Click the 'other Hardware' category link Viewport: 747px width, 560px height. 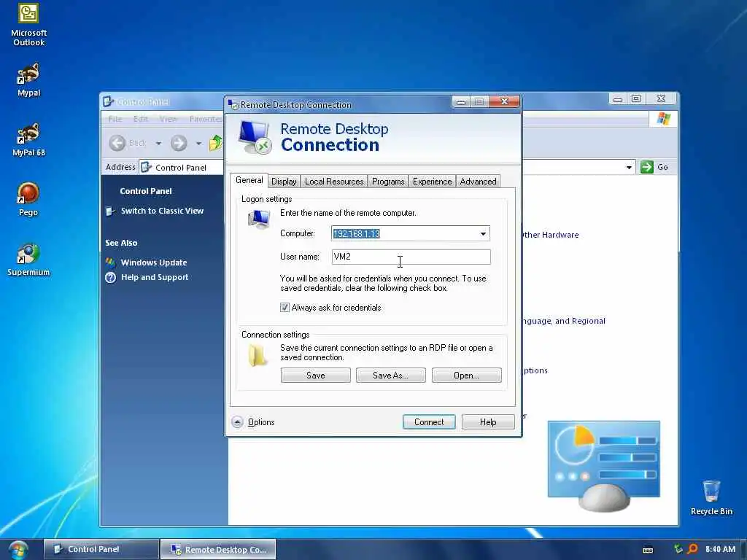click(x=551, y=235)
